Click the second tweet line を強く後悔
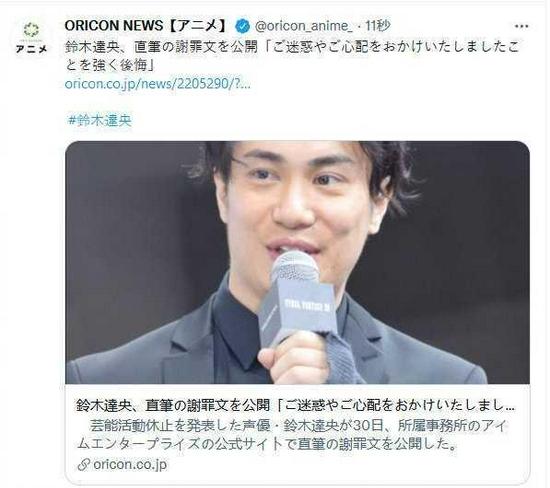The image size is (550, 488). (x=110, y=65)
